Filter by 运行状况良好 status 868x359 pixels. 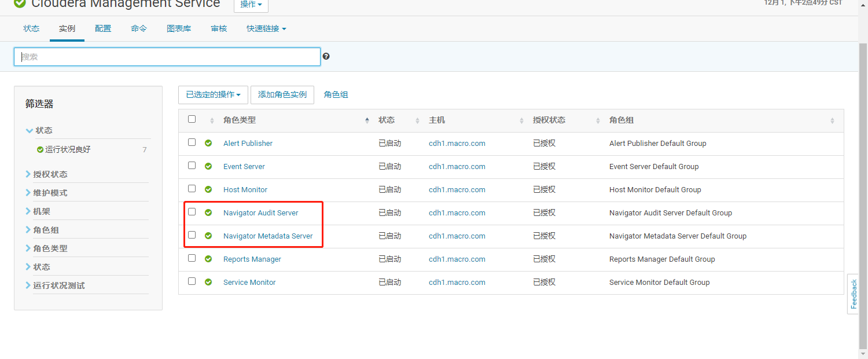(x=68, y=149)
